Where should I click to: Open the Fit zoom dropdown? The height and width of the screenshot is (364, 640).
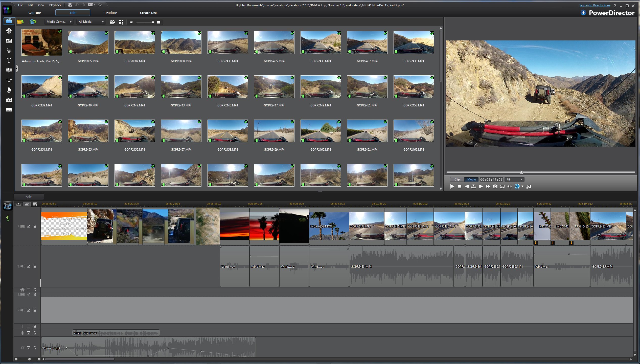pos(514,179)
